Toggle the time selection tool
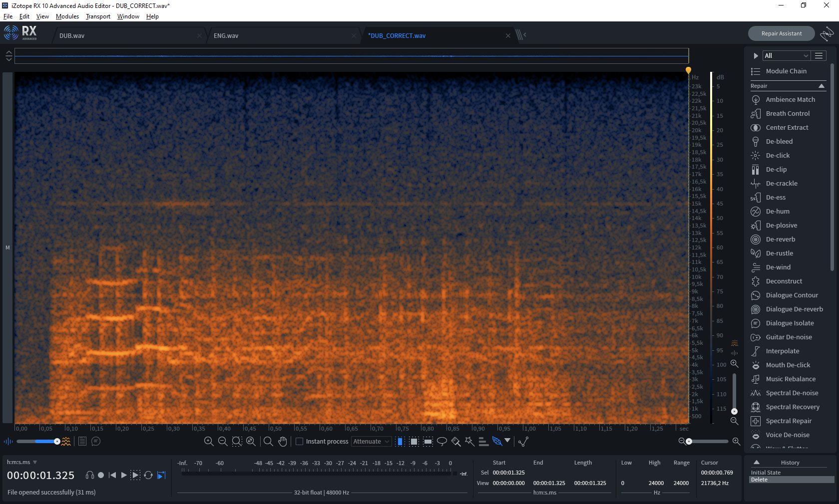This screenshot has width=839, height=504. 400,441
